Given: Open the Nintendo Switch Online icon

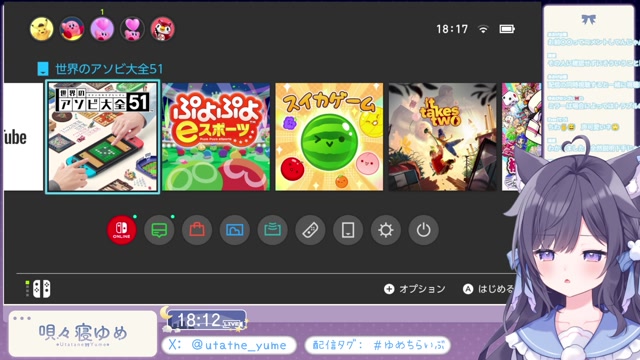Looking at the screenshot, I should coord(122,230).
